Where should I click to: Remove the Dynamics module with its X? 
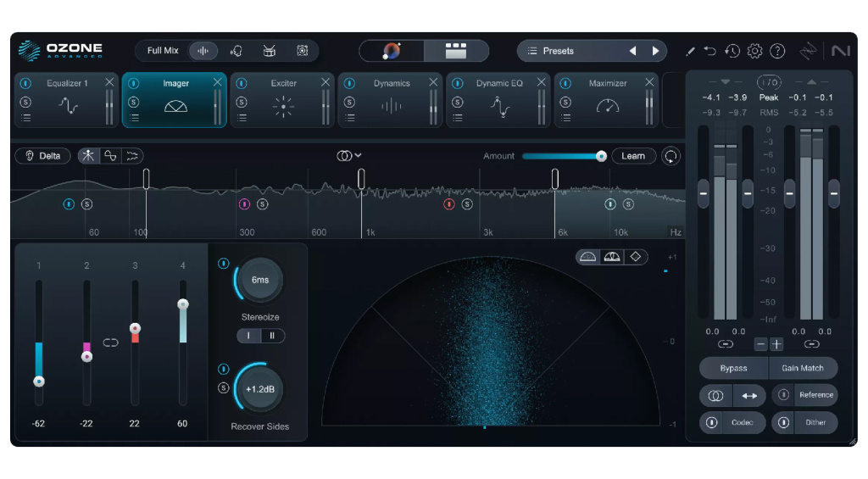433,82
